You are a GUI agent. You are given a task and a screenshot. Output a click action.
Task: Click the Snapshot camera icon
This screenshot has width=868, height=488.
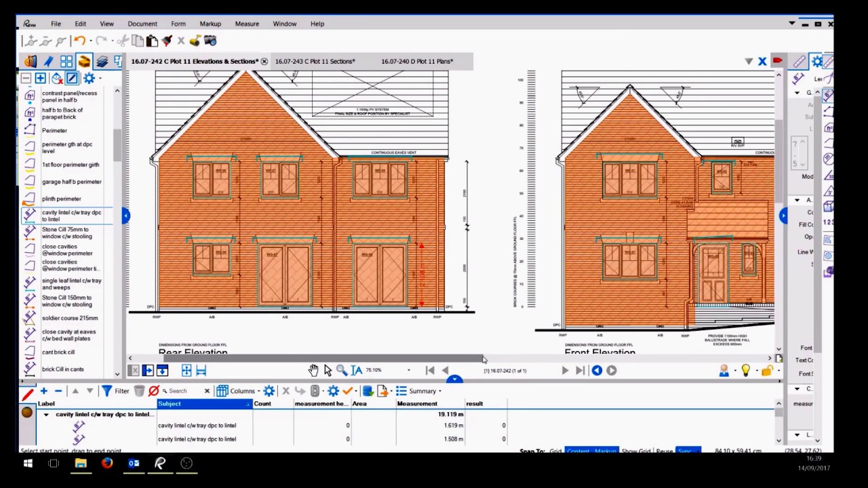point(210,41)
